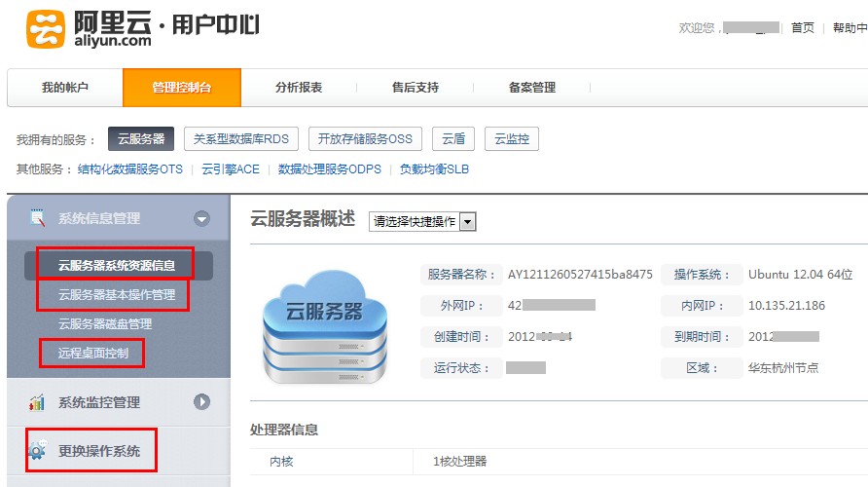
Task: Open the 数据处理服务ODPS link
Action: (330, 169)
